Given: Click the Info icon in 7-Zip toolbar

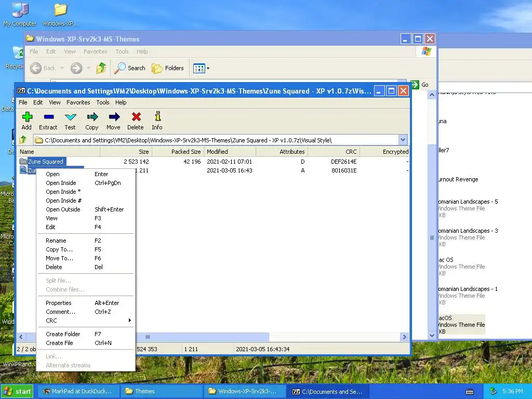Looking at the screenshot, I should click(x=157, y=116).
